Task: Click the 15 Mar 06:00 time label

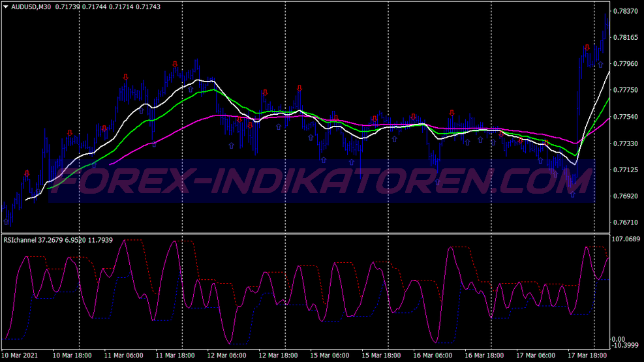Action: pos(330,355)
